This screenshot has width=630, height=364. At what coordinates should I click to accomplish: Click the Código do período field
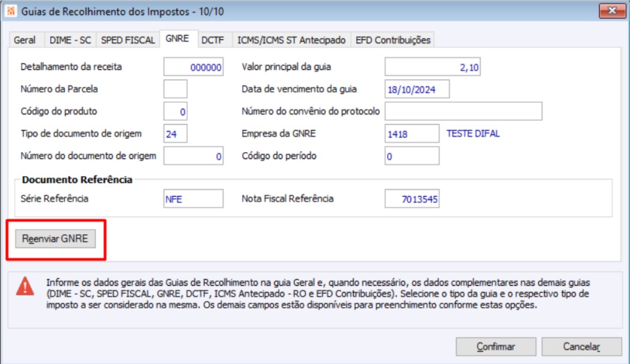pyautogui.click(x=412, y=156)
